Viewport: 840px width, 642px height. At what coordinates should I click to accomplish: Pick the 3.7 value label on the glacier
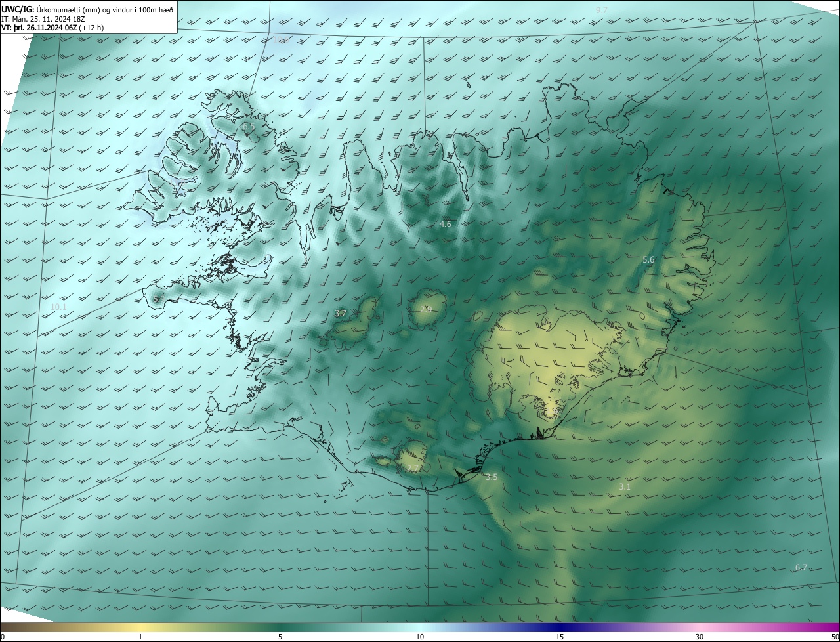point(340,314)
